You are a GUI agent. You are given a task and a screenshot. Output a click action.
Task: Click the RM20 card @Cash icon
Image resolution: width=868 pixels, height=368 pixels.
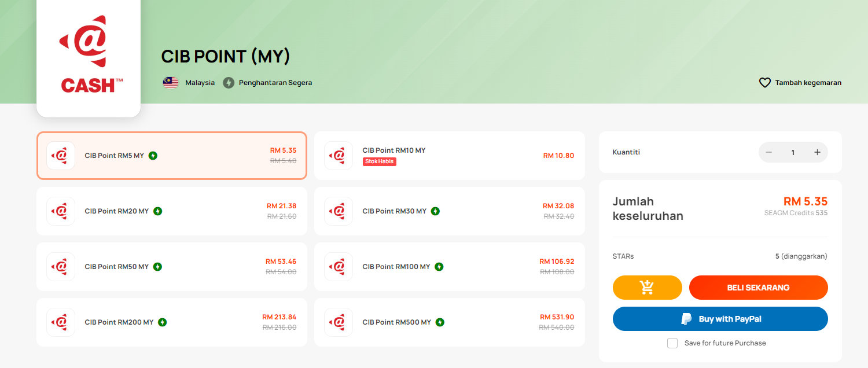[x=61, y=211]
